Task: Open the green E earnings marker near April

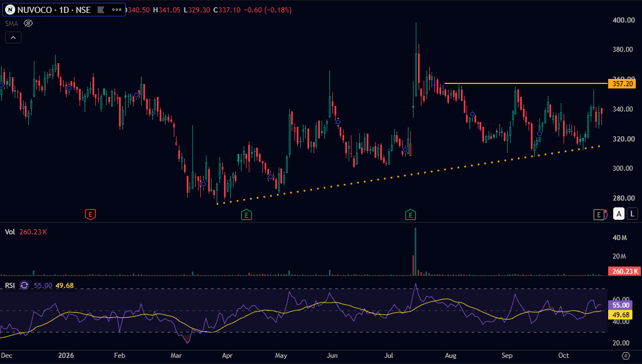Action: point(246,214)
